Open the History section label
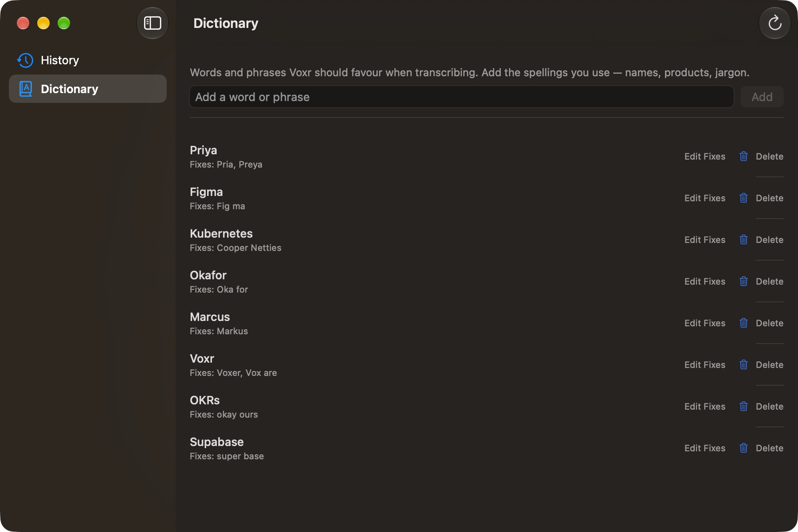The image size is (798, 532). pos(60,60)
